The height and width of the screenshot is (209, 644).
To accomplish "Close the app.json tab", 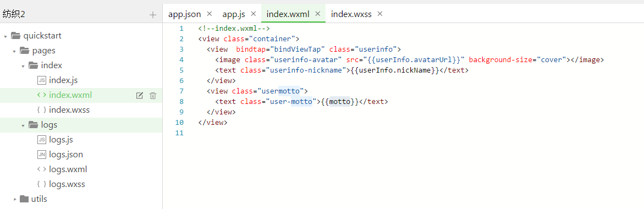I will pos(210,14).
